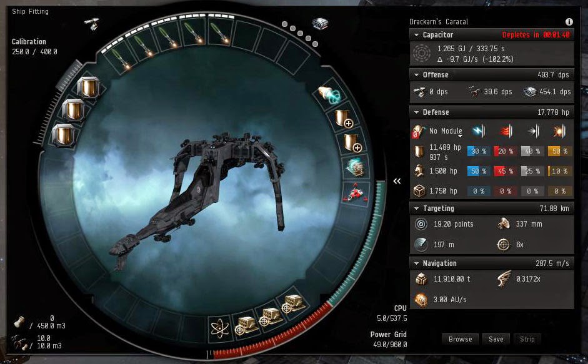Select the leftmost fitted missile launcher
The width and height of the screenshot is (588, 364).
click(122, 59)
